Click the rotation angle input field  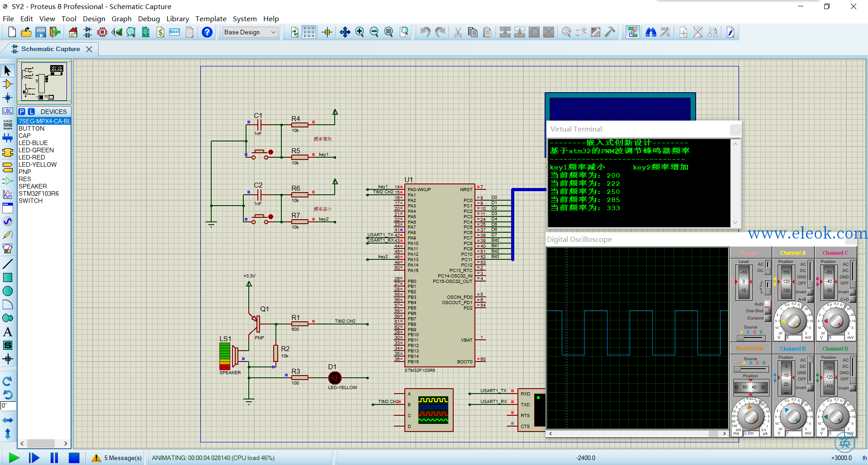(8, 406)
